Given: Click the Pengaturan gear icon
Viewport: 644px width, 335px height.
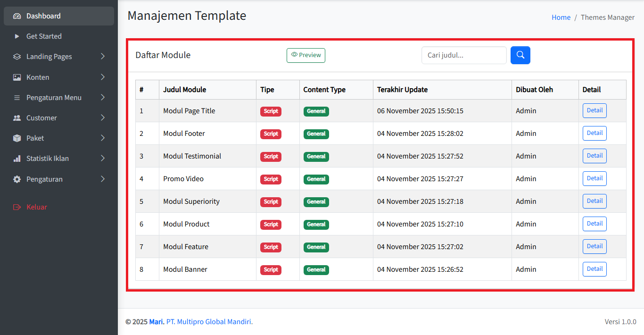Looking at the screenshot, I should (17, 179).
